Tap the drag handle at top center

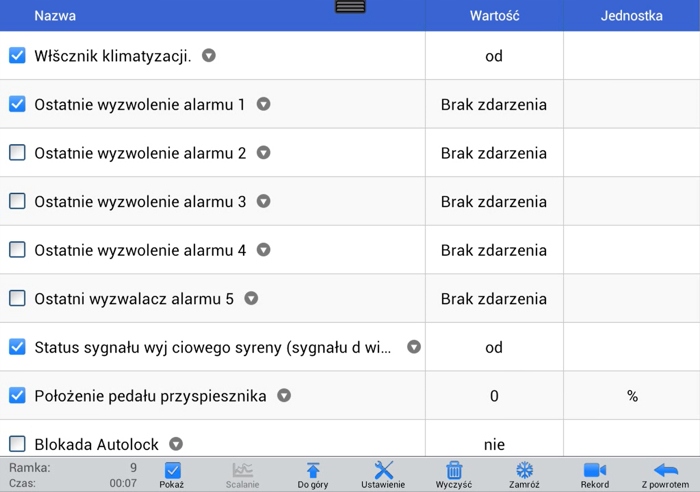coord(350,7)
